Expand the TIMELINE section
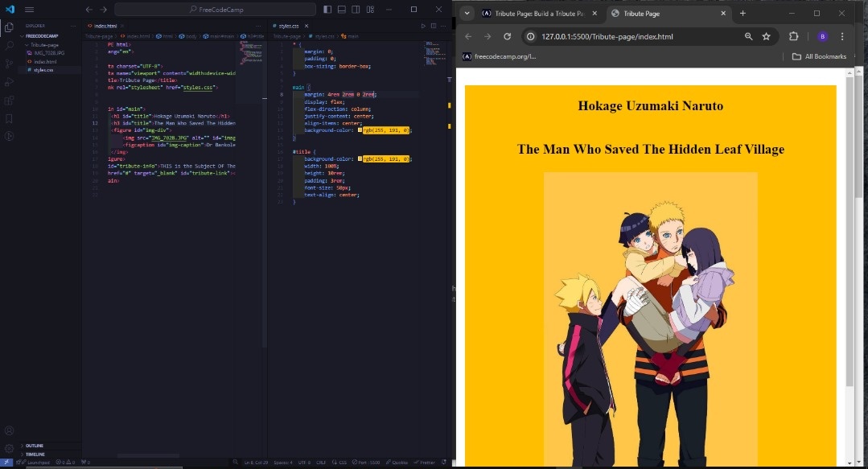Image resolution: width=868 pixels, height=469 pixels. [x=35, y=454]
